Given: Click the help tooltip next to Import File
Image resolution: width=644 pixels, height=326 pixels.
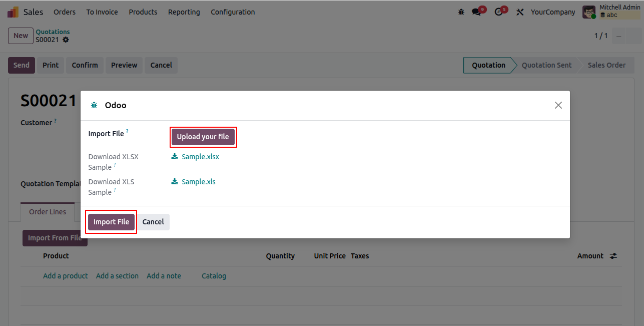Looking at the screenshot, I should click(x=127, y=132).
